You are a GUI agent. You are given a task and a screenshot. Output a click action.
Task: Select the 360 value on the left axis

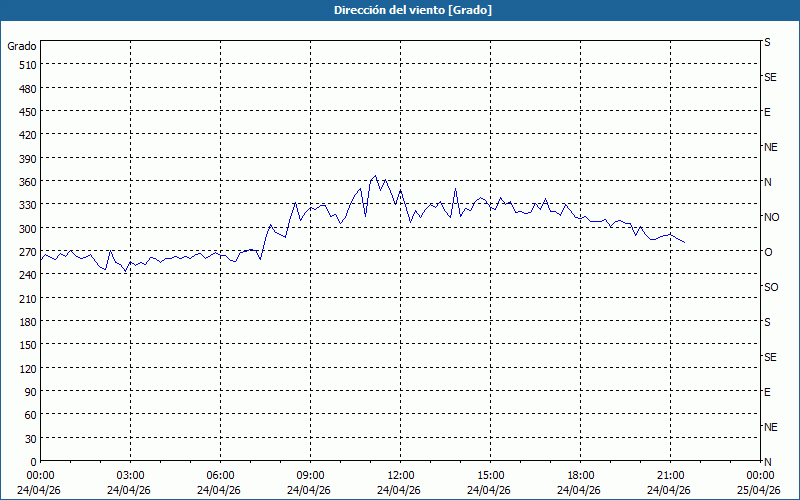(26, 181)
